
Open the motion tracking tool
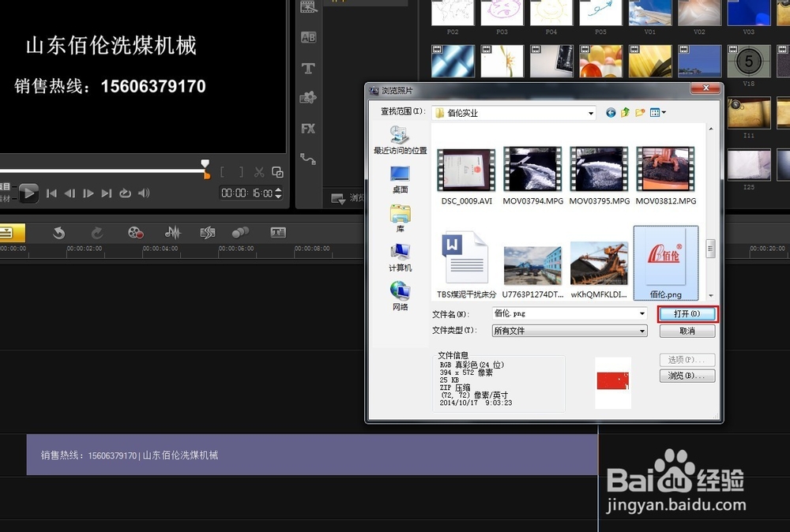(240, 233)
